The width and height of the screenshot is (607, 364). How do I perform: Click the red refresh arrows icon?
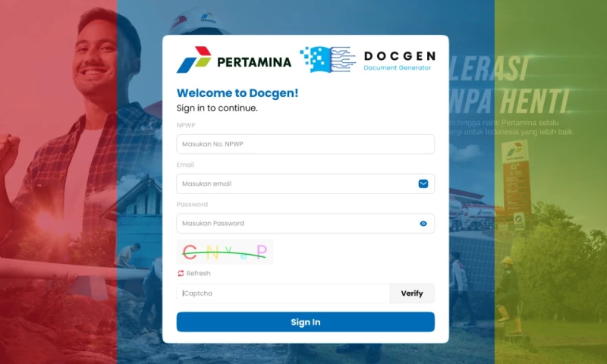pos(181,274)
